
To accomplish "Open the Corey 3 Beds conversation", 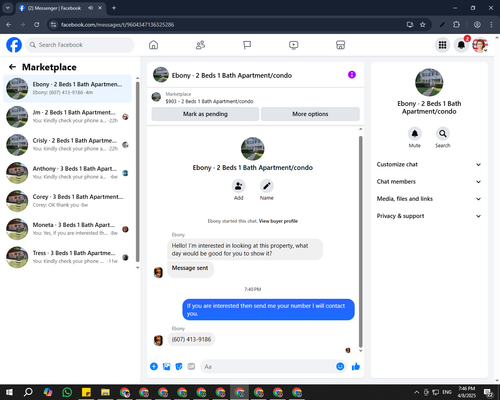I will [x=67, y=201].
